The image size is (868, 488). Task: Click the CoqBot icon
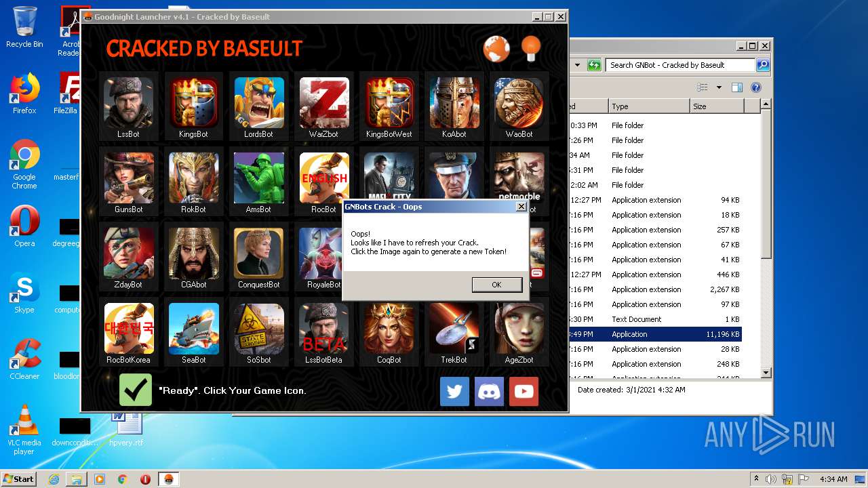click(x=389, y=328)
